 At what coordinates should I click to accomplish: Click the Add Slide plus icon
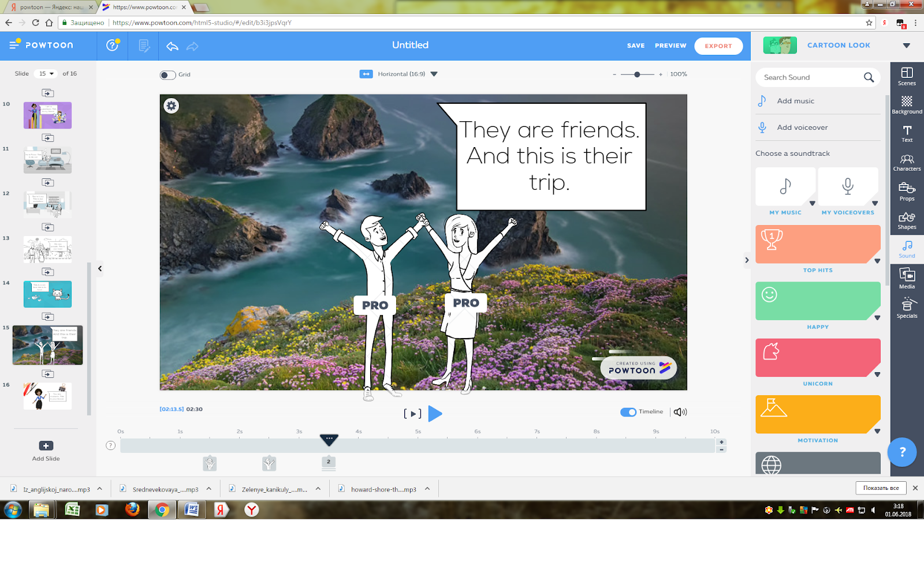click(46, 445)
